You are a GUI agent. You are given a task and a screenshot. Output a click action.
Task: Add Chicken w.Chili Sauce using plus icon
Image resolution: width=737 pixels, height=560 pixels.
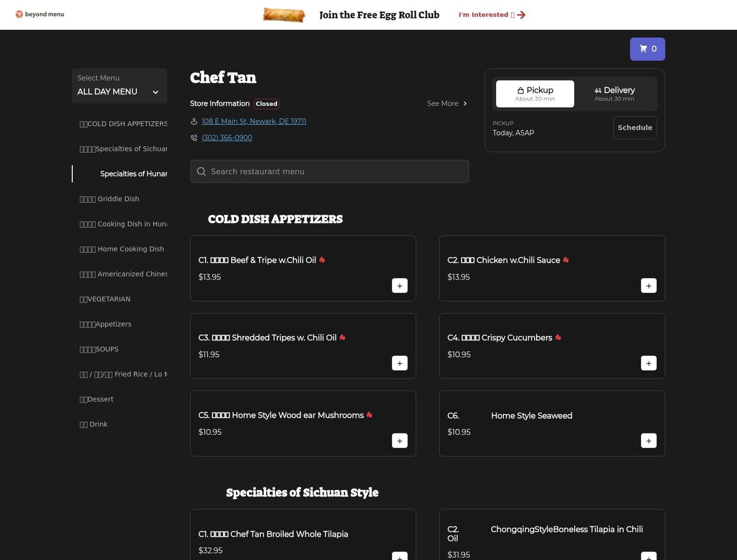click(648, 286)
